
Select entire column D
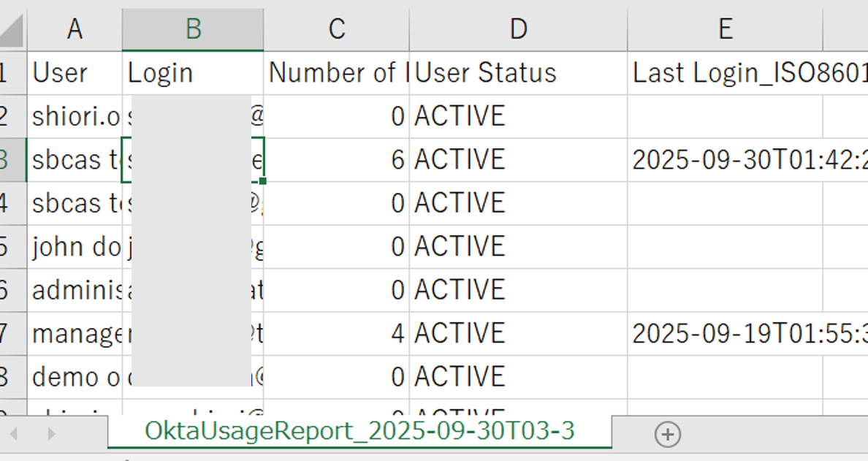click(x=518, y=29)
